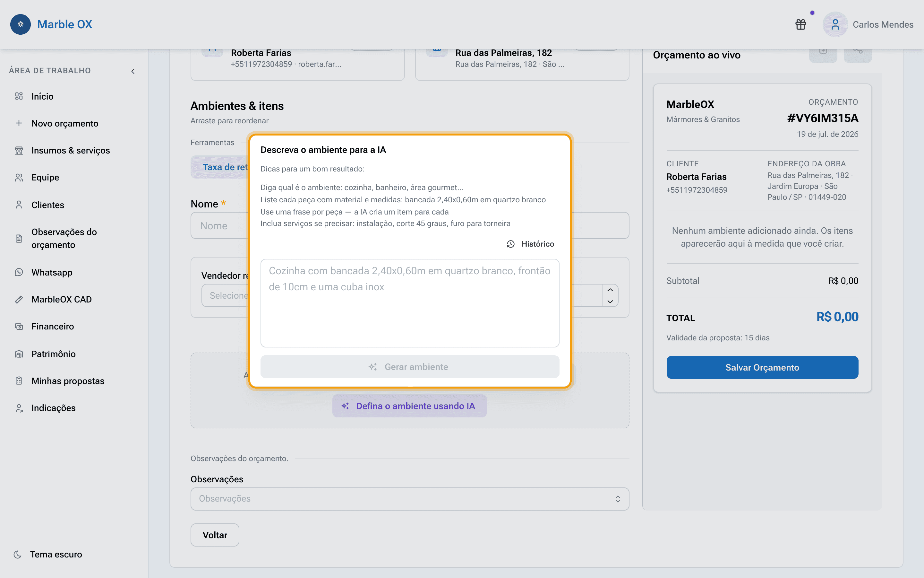924x578 pixels.
Task: Open the gift rewards icon
Action: click(801, 24)
